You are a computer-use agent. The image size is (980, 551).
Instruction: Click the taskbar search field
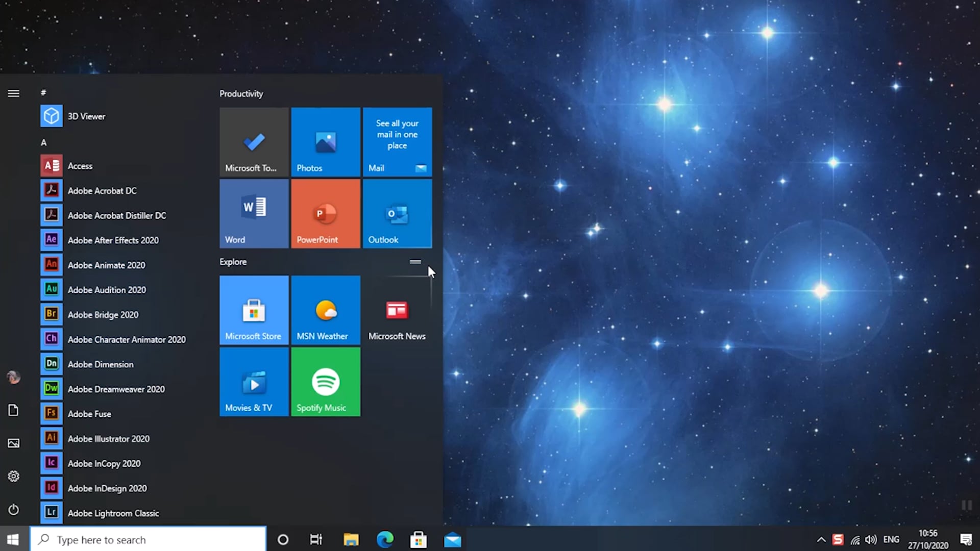click(148, 539)
